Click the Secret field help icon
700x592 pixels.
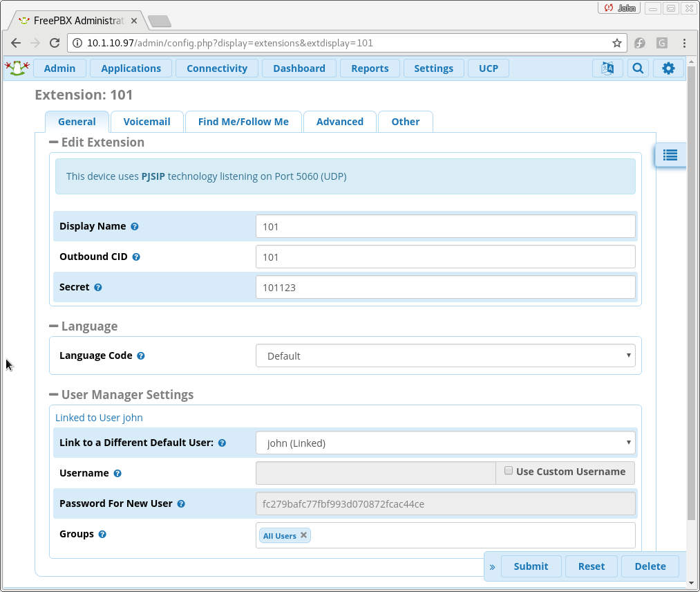[x=98, y=287]
